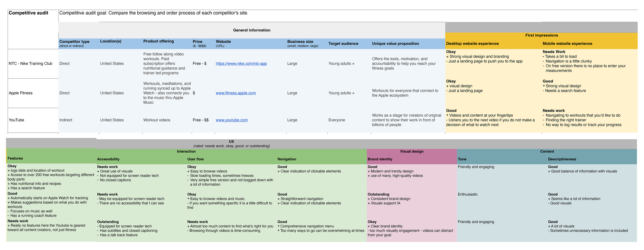Select the Competitive audit title cell
Viewport: 644px width, 250px height.
click(29, 13)
